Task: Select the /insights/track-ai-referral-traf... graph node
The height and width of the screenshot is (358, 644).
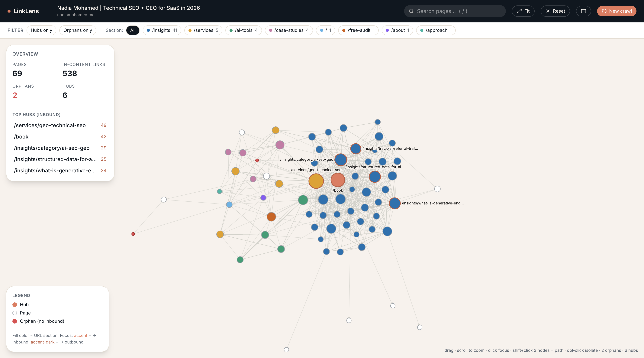Action: (356, 149)
